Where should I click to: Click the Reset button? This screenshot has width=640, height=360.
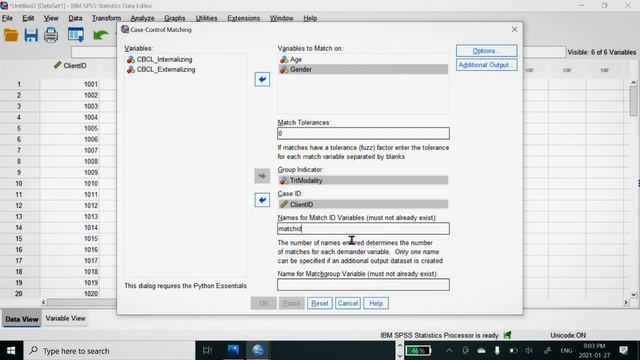click(320, 303)
